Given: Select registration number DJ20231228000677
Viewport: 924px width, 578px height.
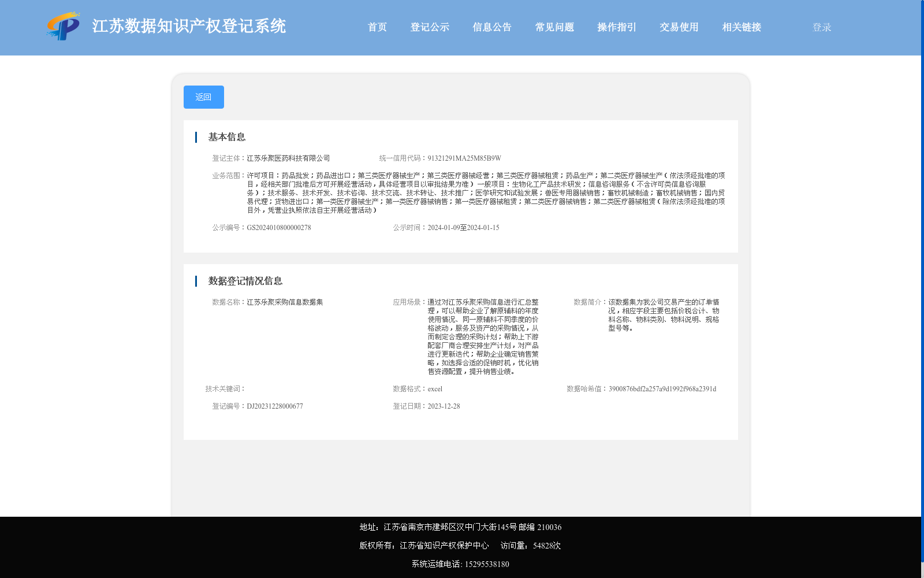Looking at the screenshot, I should (275, 406).
